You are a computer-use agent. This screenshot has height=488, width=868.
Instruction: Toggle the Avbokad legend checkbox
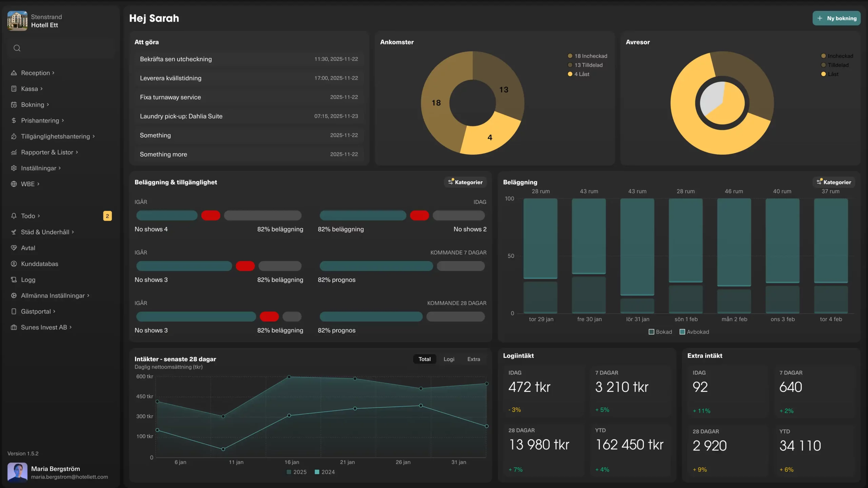click(x=682, y=332)
